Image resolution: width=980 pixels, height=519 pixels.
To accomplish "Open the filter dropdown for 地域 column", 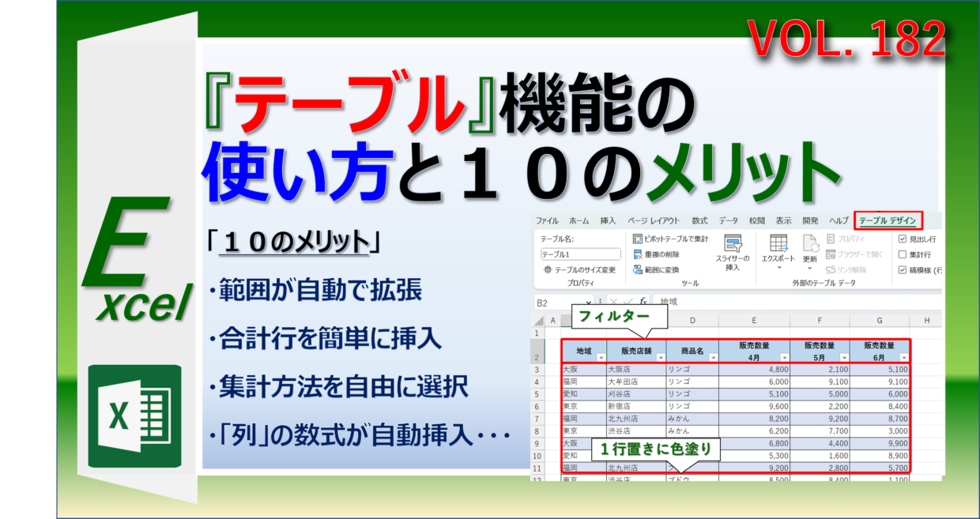I will tap(600, 357).
